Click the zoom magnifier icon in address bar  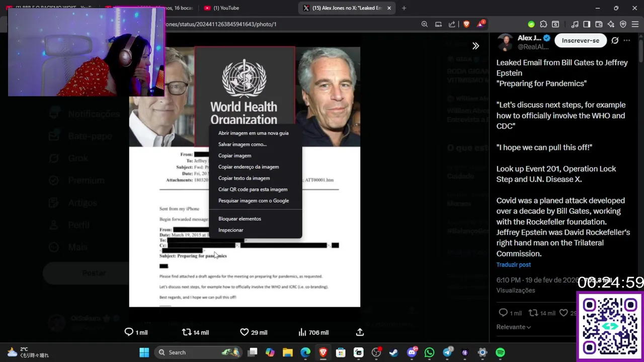point(425,24)
